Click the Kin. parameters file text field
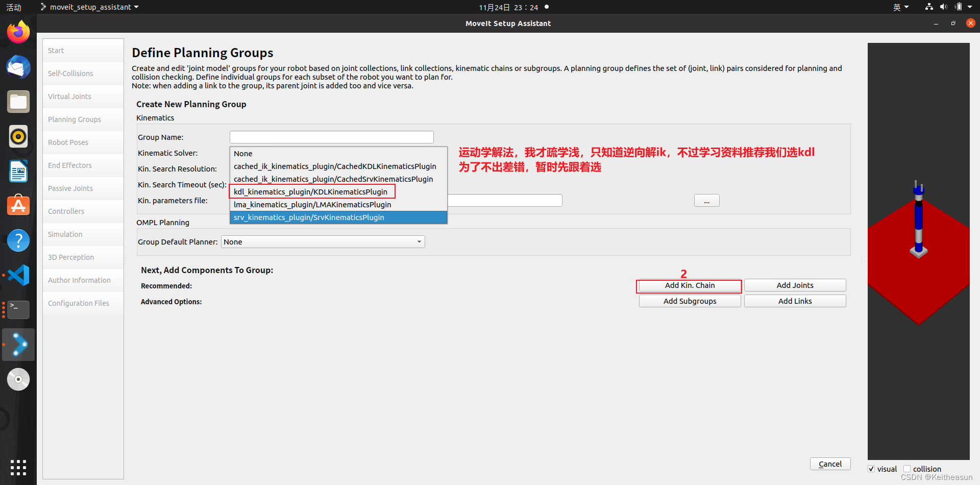 pos(504,201)
